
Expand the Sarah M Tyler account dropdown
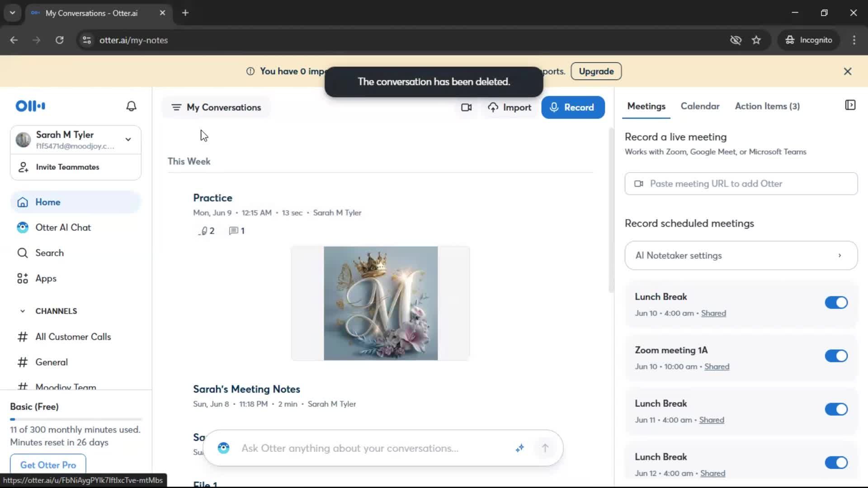coord(128,140)
